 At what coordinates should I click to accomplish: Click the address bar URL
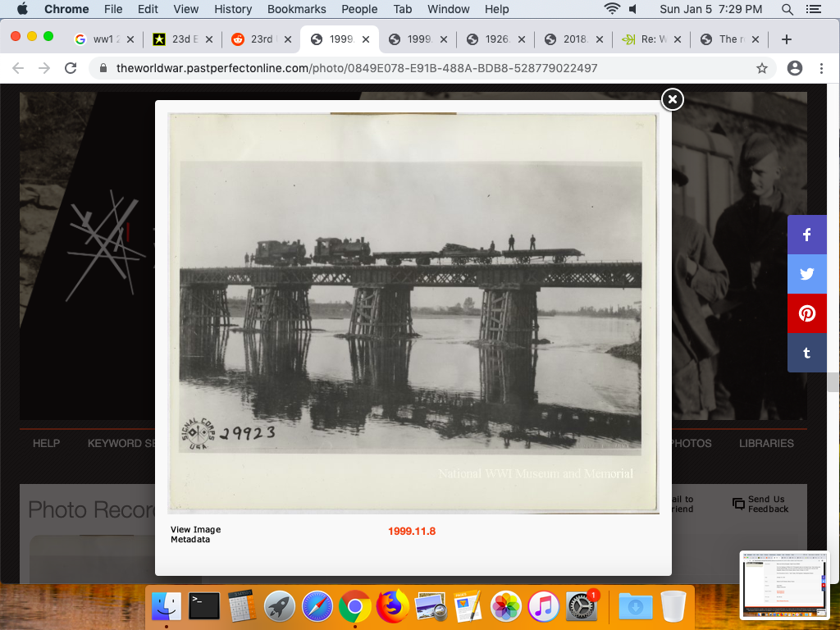click(x=357, y=68)
